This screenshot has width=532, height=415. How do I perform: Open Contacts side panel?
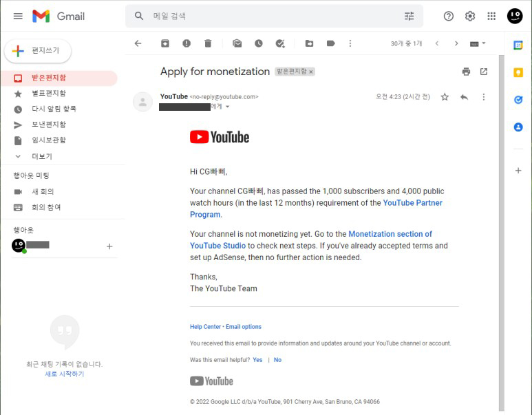518,127
